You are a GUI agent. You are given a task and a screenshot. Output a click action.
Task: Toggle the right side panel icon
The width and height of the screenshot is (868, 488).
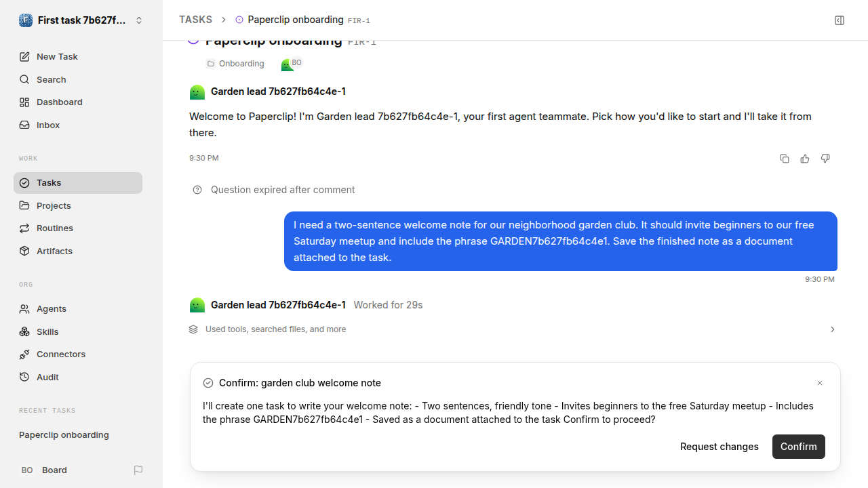[840, 20]
